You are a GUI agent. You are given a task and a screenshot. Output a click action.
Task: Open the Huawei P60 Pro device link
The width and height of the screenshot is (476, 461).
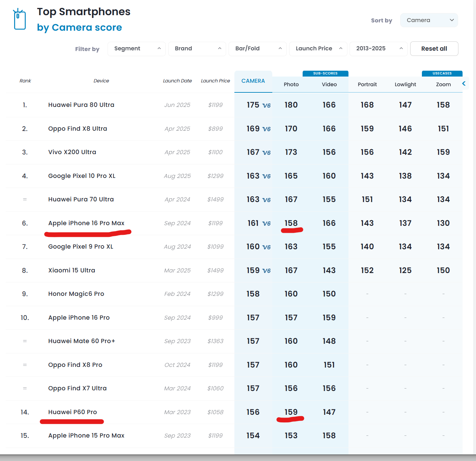pyautogui.click(x=72, y=412)
